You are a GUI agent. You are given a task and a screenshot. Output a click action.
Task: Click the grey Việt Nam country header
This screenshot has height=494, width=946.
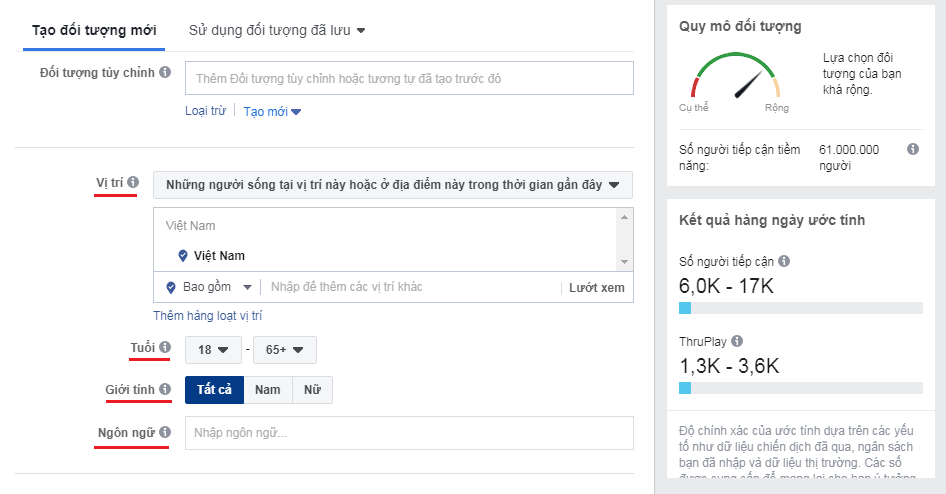(x=191, y=226)
